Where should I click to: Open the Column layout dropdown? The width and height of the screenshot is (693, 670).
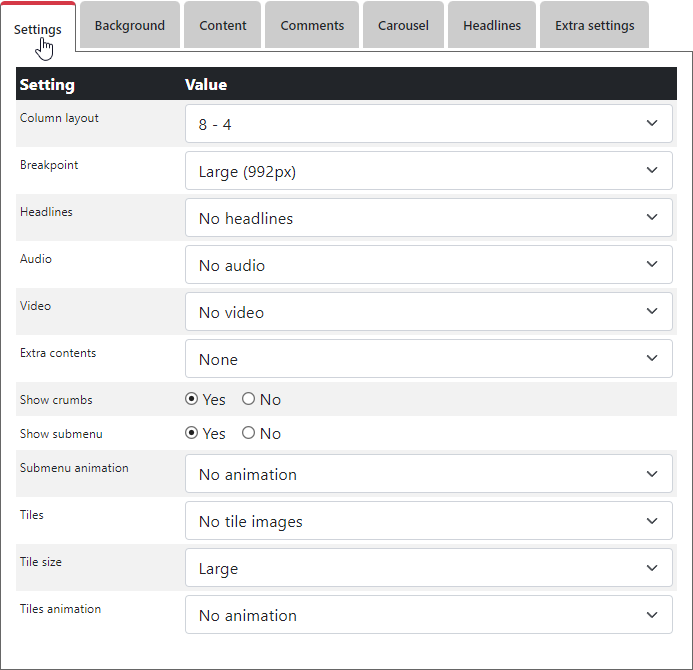pyautogui.click(x=428, y=124)
